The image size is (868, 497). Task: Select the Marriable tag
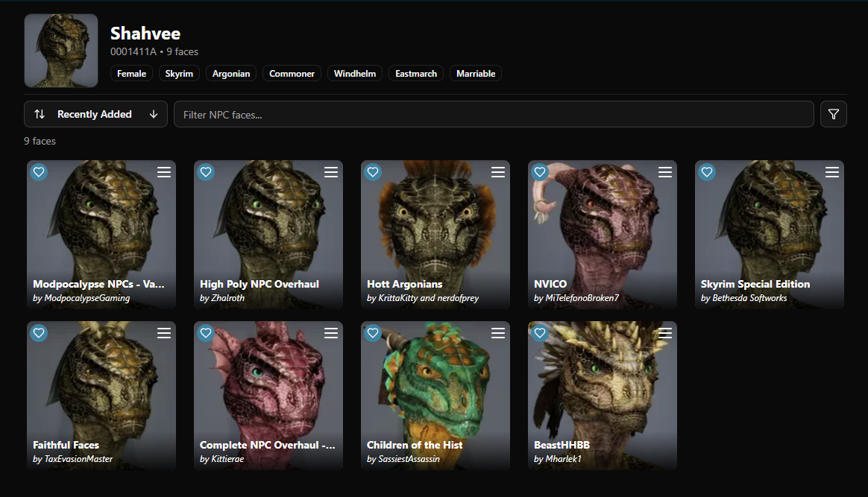pos(476,74)
